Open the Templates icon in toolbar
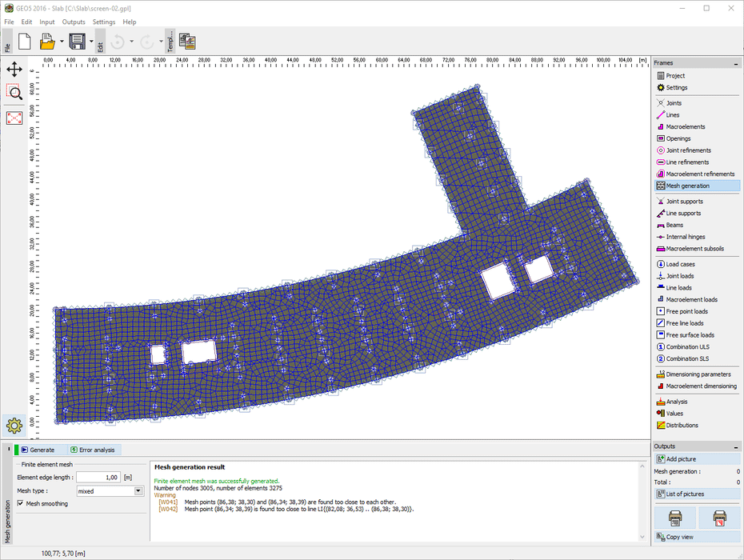The width and height of the screenshot is (744, 560). (188, 41)
